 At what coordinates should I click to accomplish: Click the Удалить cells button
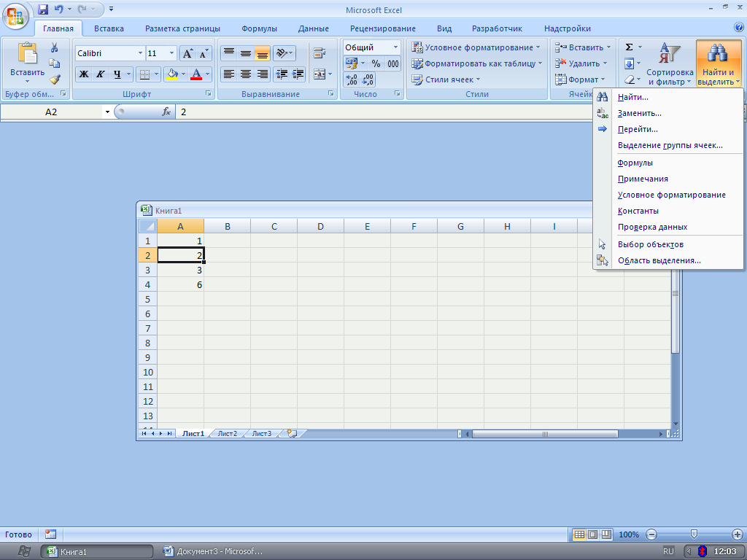[581, 63]
